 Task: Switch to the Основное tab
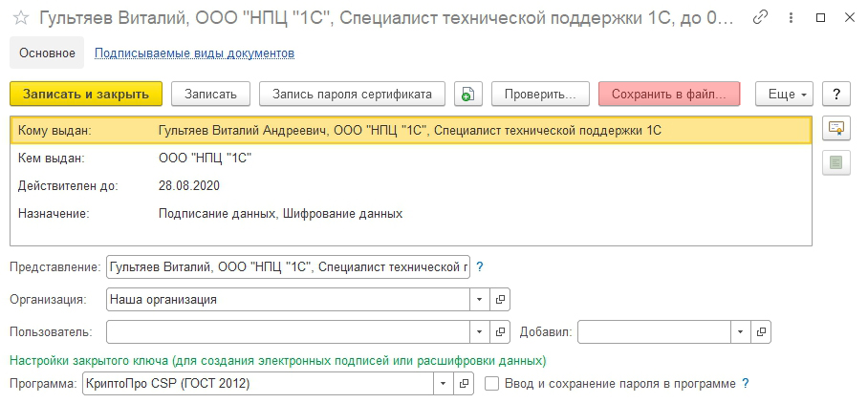coord(47,53)
